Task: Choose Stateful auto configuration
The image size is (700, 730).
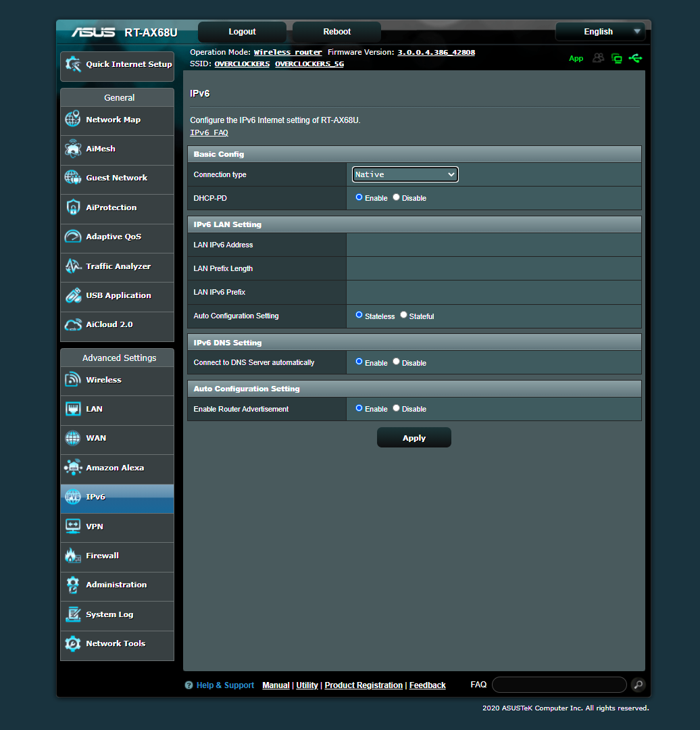Action: pos(403,315)
